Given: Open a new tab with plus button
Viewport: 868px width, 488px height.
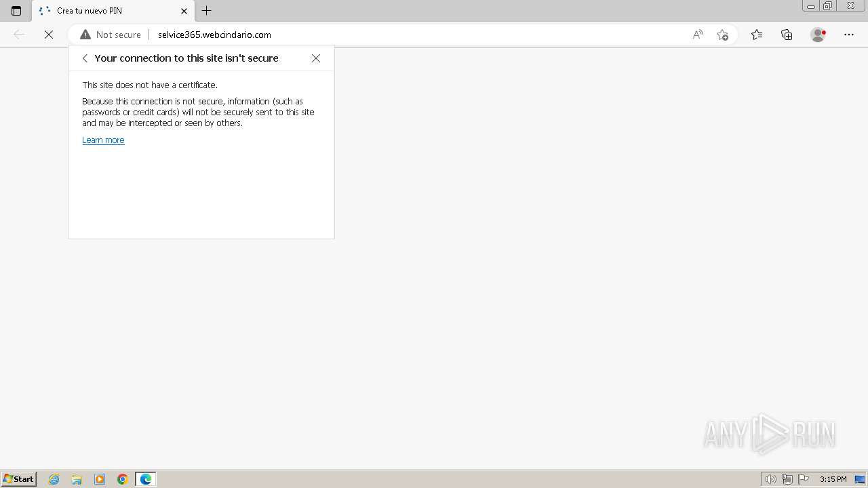Looking at the screenshot, I should click(x=207, y=11).
